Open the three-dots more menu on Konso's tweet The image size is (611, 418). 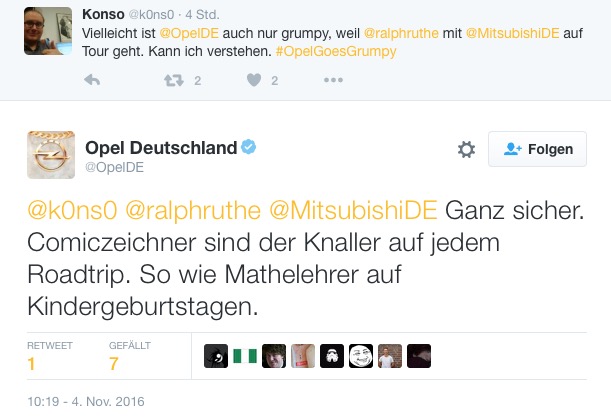click(333, 80)
